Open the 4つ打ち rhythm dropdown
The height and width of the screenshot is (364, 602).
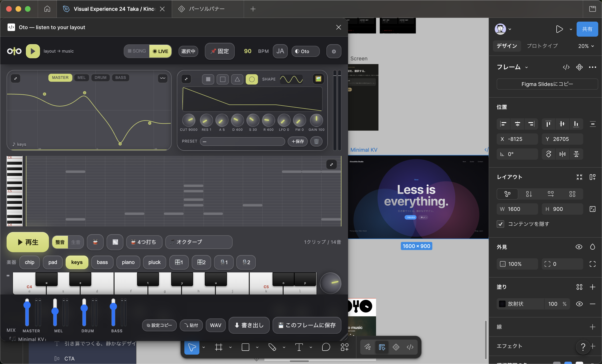point(144,242)
